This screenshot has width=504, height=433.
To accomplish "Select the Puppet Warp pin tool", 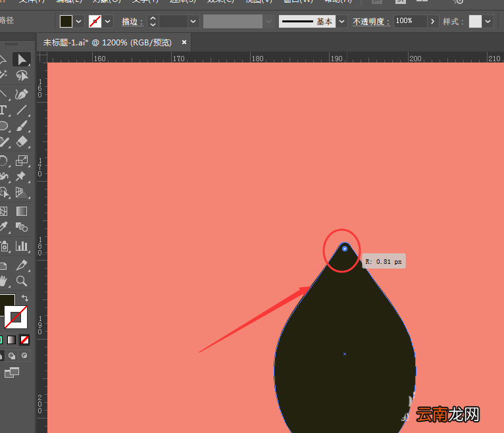I will 22,176.
